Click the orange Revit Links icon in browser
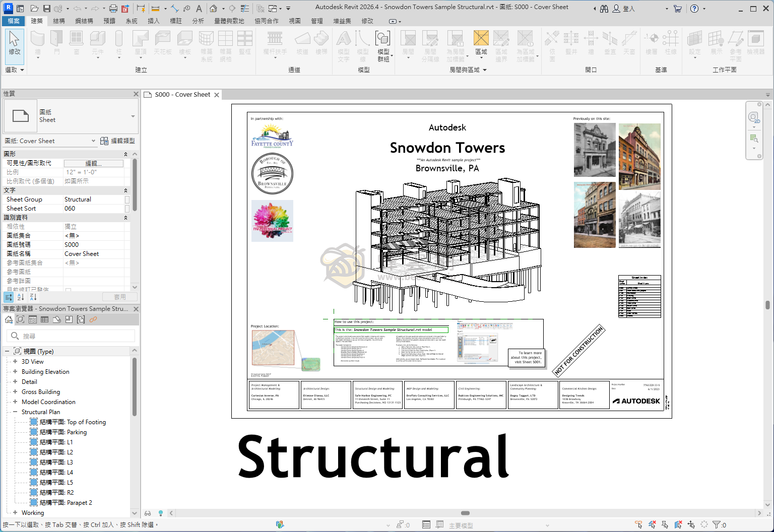The width and height of the screenshot is (774, 532). pyautogui.click(x=93, y=319)
